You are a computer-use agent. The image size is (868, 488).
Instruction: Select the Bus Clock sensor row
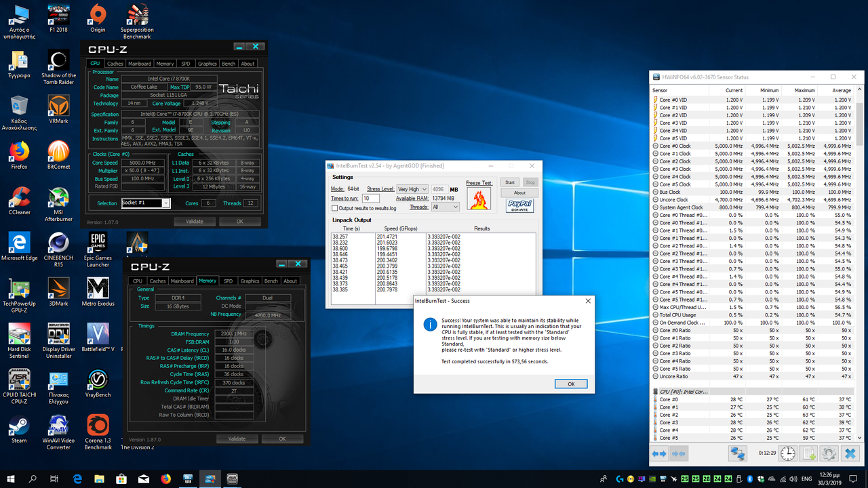click(x=753, y=192)
